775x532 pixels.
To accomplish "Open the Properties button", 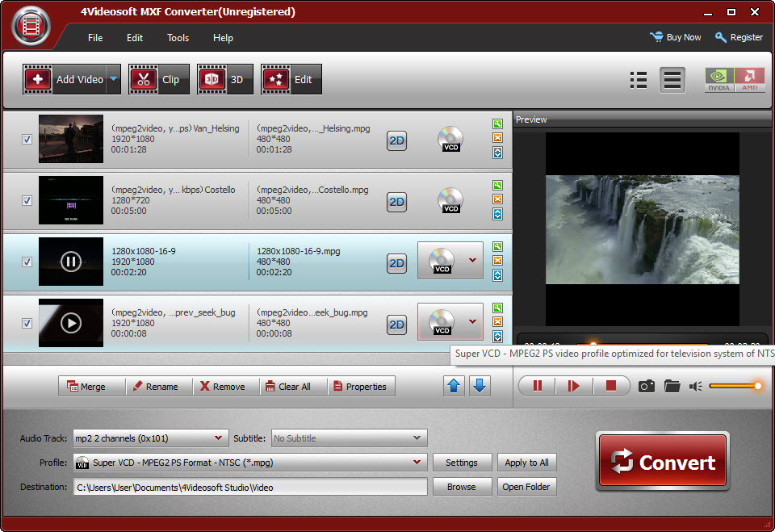I will [x=361, y=387].
